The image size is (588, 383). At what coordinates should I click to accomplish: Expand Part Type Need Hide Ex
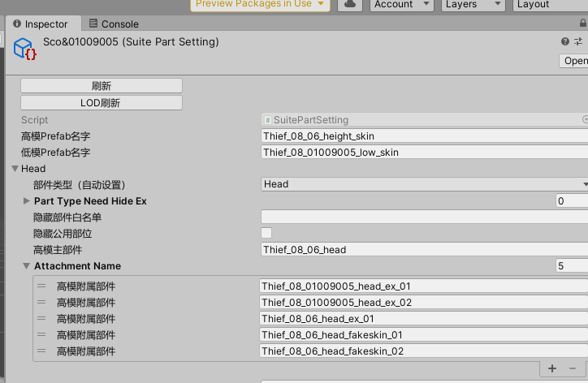[x=26, y=201]
